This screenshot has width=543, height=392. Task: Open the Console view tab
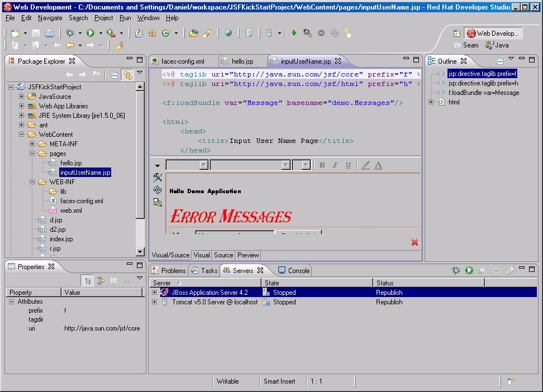pyautogui.click(x=294, y=271)
